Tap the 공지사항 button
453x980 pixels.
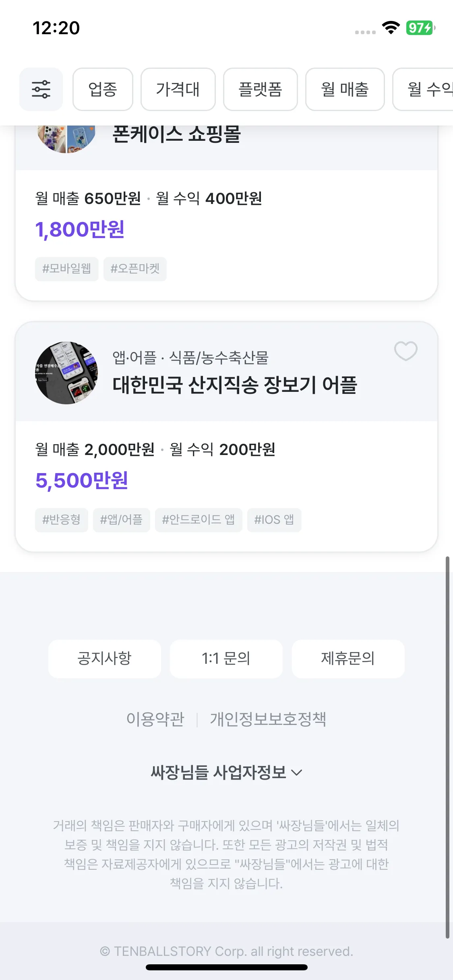(105, 659)
